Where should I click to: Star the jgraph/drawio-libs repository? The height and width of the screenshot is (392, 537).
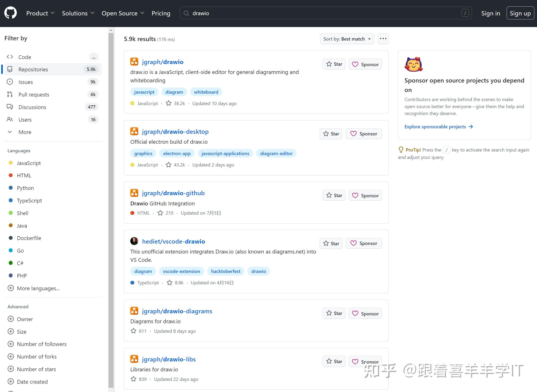tap(334, 361)
